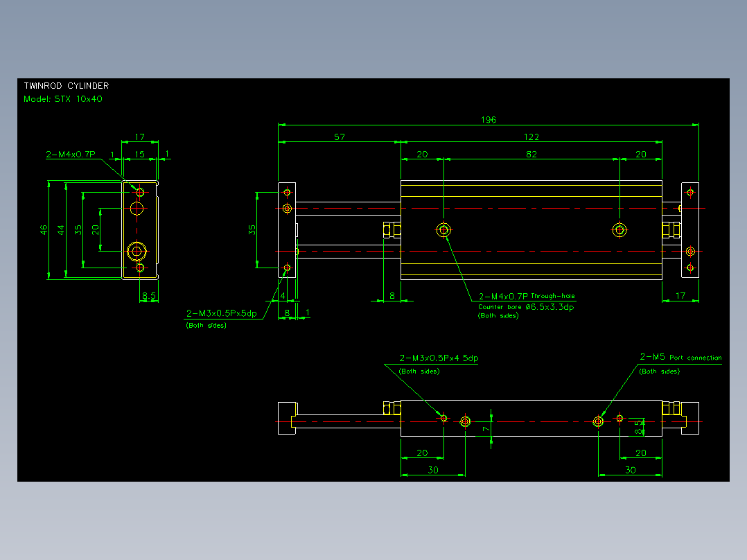Image resolution: width=747 pixels, height=560 pixels.
Task: Select '2-M4x0.7P' callout beside the end view
Action: pyautogui.click(x=71, y=154)
